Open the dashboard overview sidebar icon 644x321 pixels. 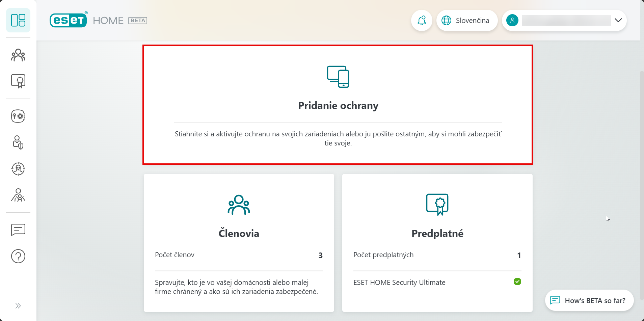[18, 20]
